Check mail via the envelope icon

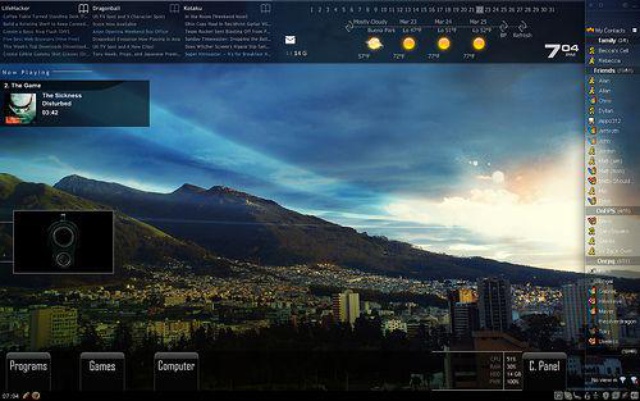[x=290, y=40]
